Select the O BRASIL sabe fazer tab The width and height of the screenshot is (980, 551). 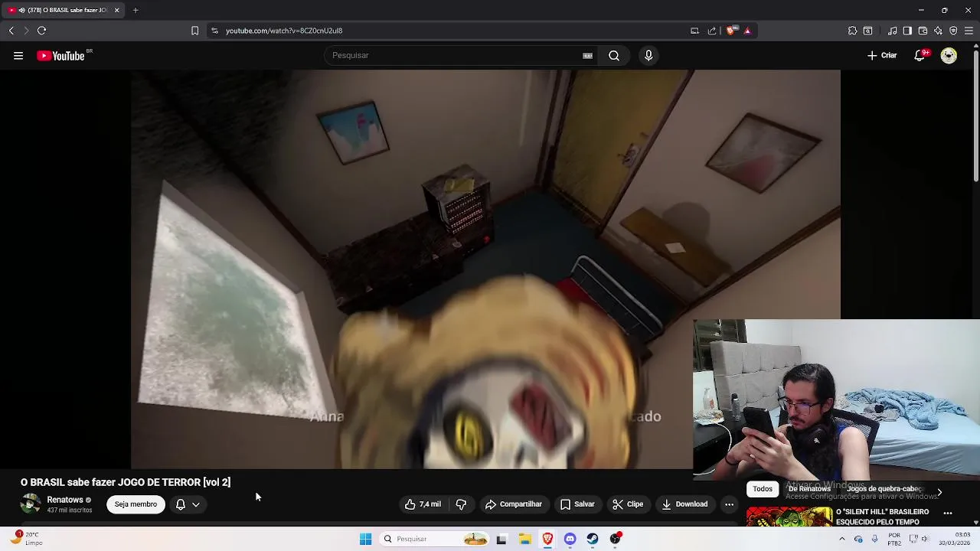[64, 10]
